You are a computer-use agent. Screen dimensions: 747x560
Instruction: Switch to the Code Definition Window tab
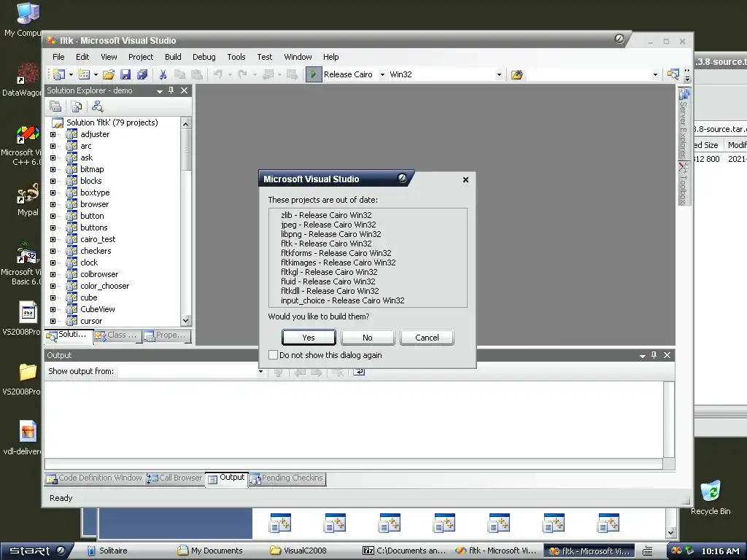point(94,478)
